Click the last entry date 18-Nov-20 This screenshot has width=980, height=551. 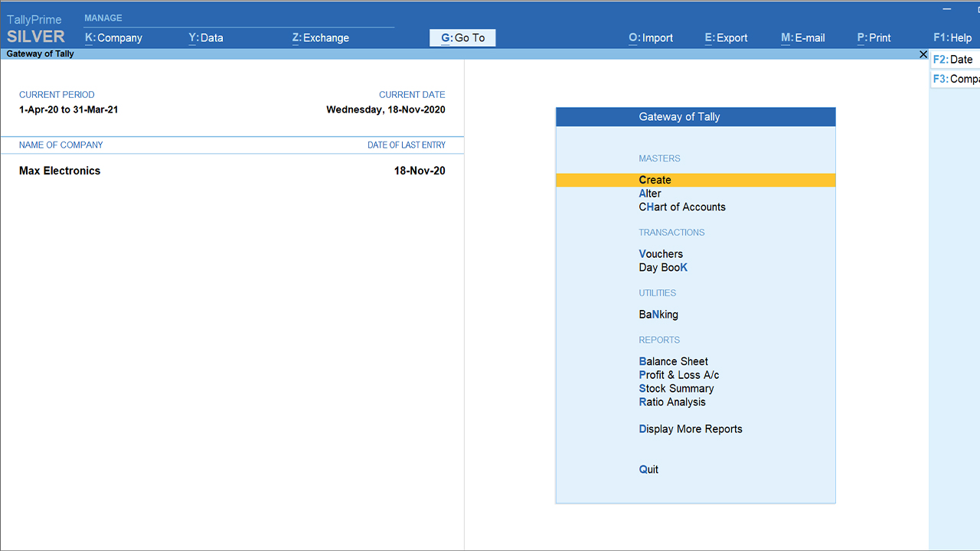[420, 171]
